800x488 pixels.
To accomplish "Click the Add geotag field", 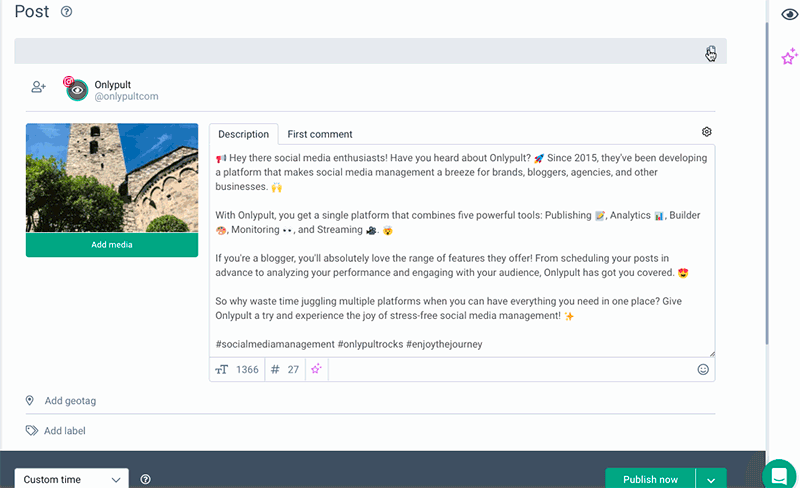I will tap(70, 401).
